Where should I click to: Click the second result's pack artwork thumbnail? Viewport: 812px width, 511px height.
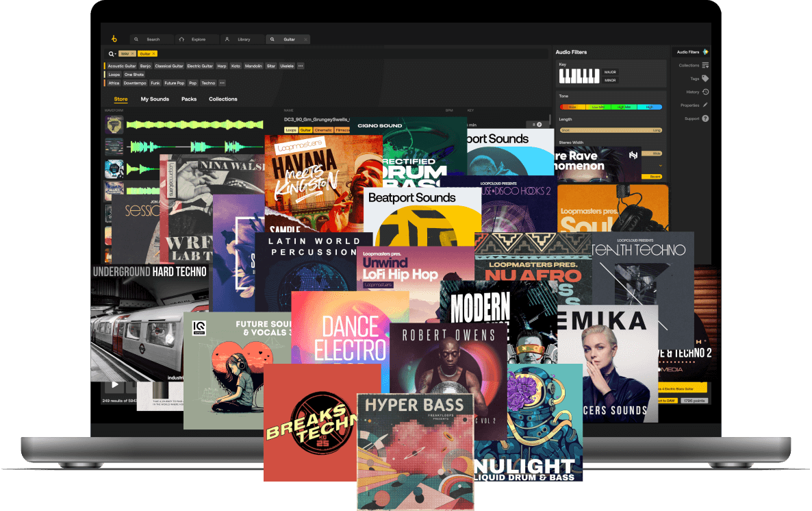[114, 147]
